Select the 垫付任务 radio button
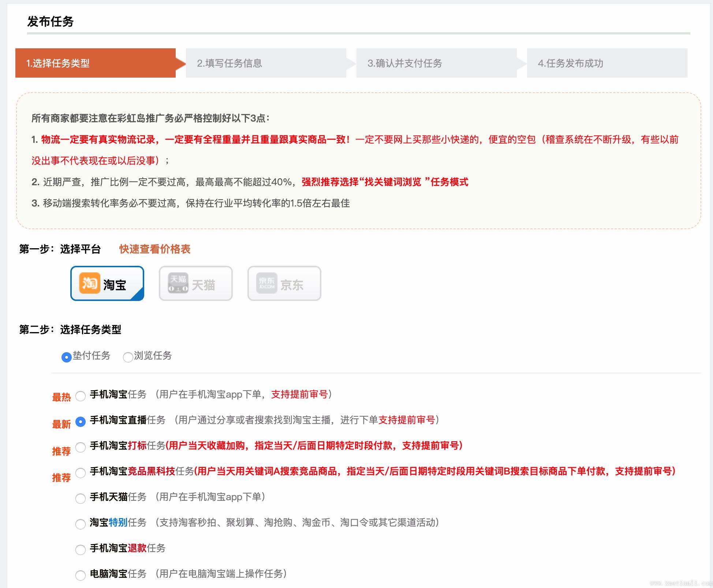713x588 pixels. (66, 357)
